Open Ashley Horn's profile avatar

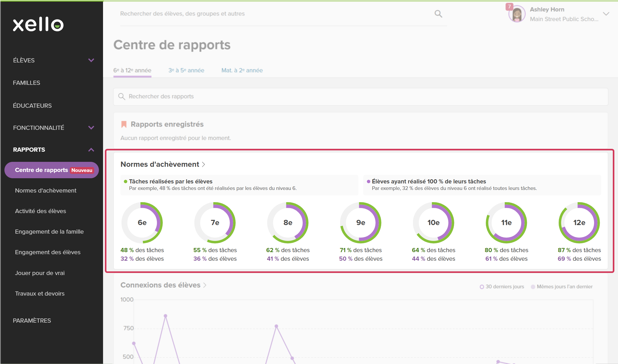point(517,14)
